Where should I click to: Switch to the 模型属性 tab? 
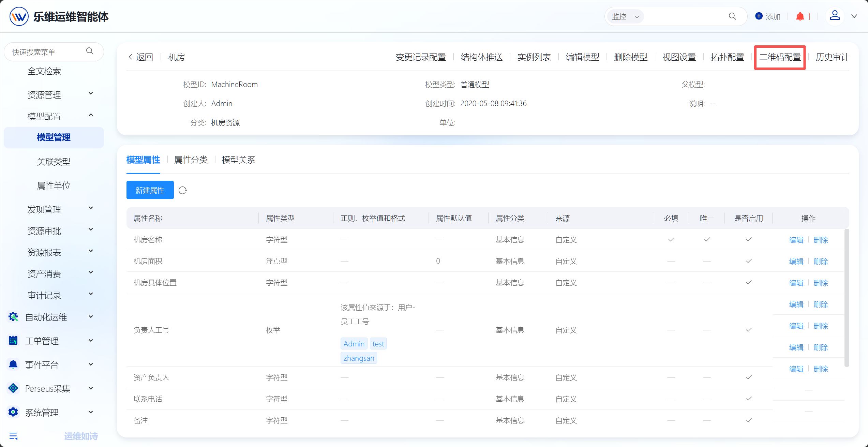143,160
